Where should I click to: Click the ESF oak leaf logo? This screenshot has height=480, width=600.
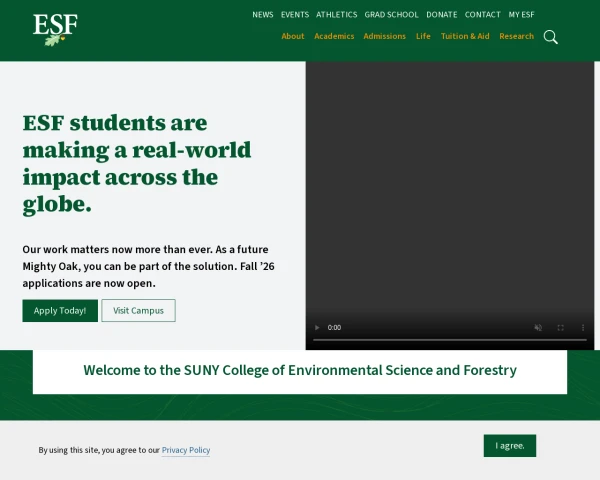55,30
